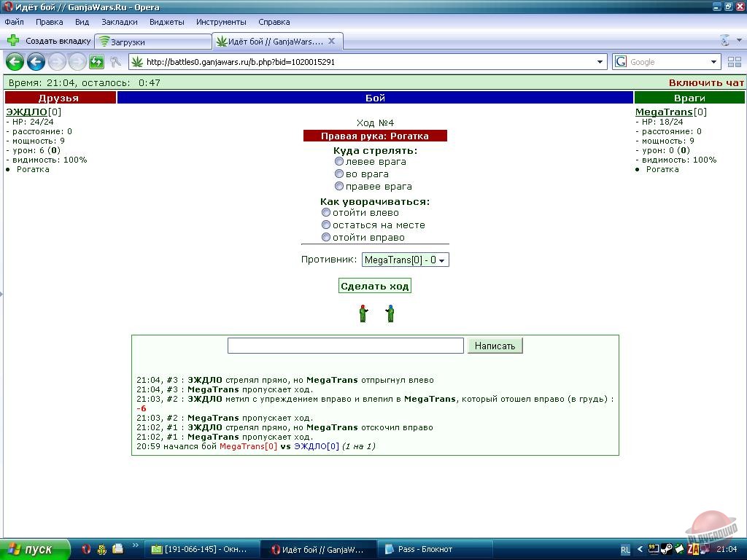Open the Google search engine dropdown

714,62
